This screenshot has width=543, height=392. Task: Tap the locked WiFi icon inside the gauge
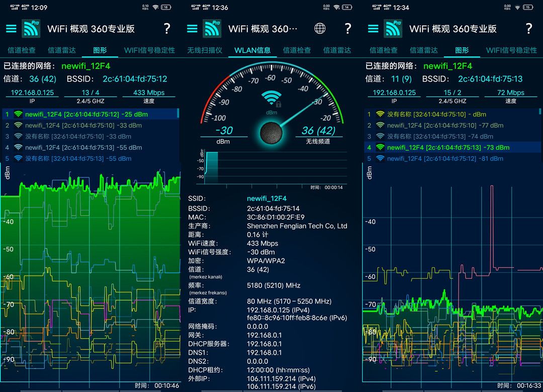point(271,99)
